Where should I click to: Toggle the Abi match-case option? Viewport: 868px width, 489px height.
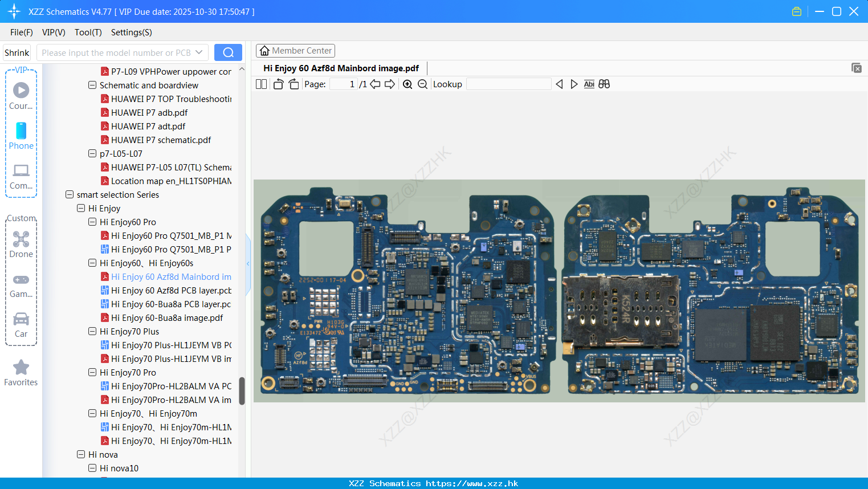[x=589, y=84]
